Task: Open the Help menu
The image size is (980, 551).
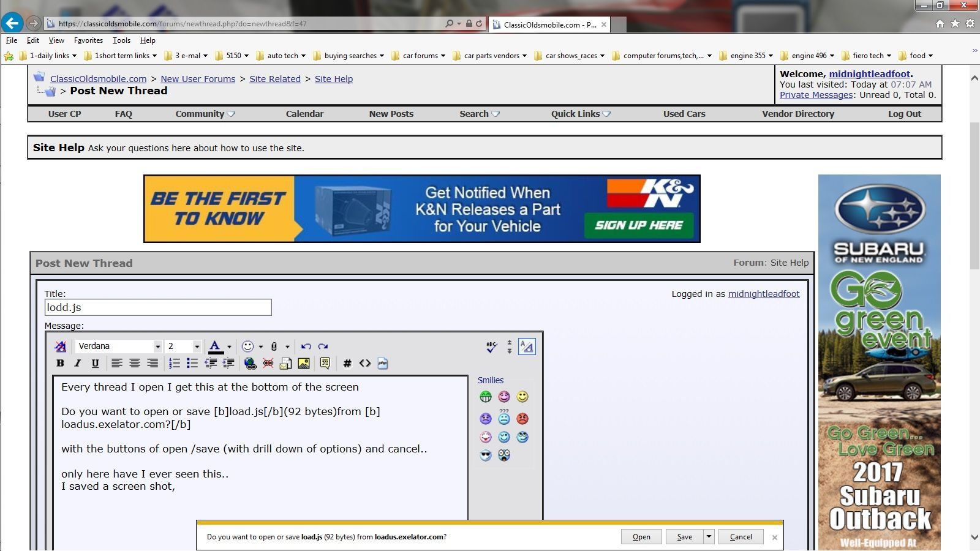Action: 148,40
